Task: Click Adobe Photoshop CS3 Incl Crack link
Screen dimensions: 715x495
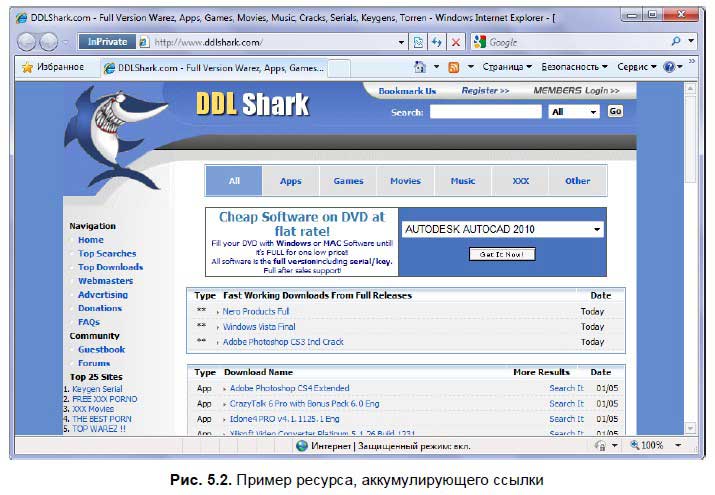Action: [283, 342]
